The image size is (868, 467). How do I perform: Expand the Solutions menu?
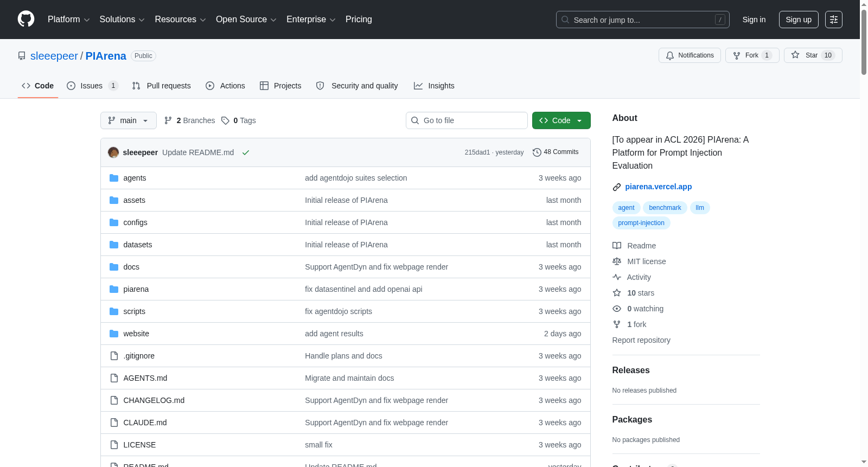tap(122, 20)
